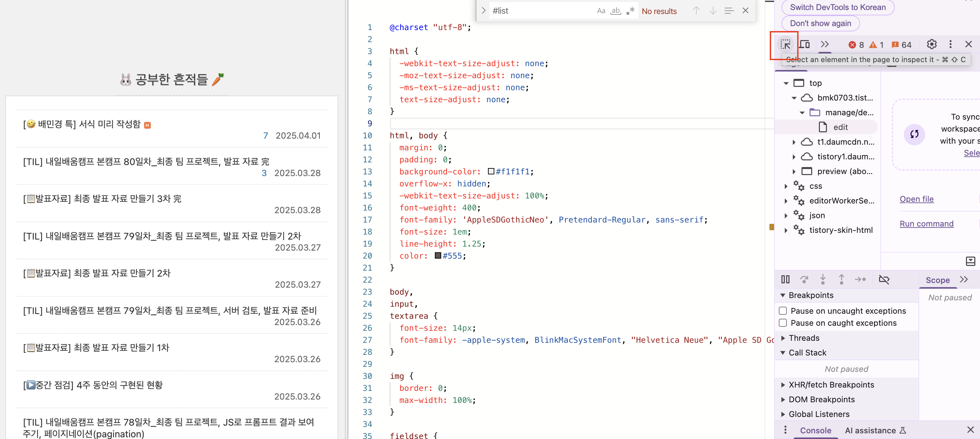Collapse the Breakpoints section
The width and height of the screenshot is (980, 439).
click(782, 296)
